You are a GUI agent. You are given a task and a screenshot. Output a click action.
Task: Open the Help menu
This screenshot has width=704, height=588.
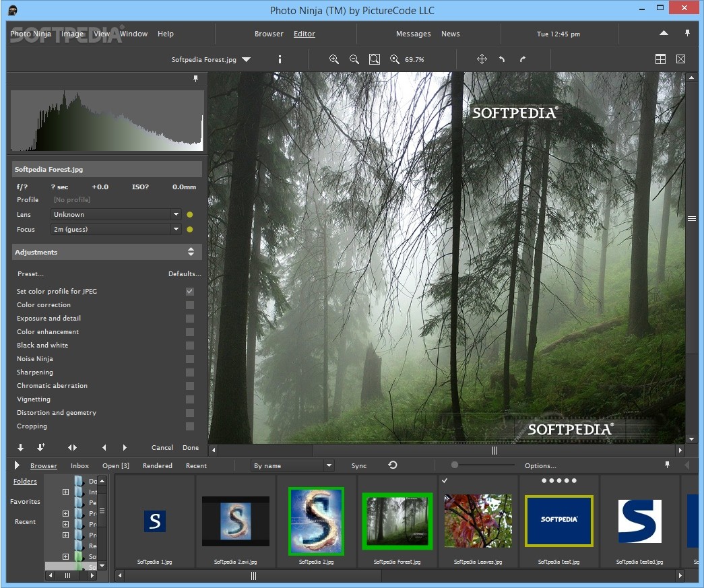(x=165, y=34)
